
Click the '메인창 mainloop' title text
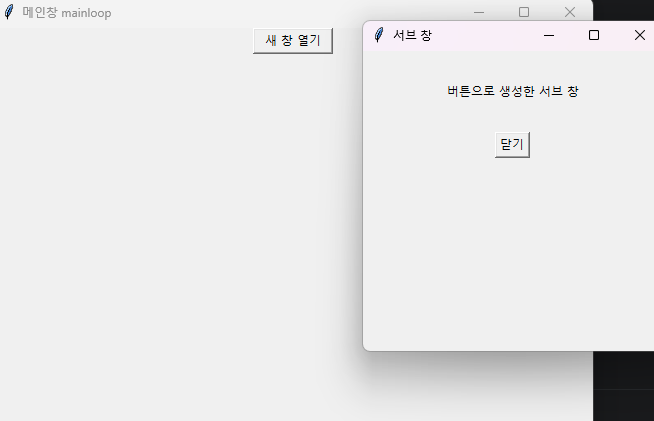coord(67,13)
